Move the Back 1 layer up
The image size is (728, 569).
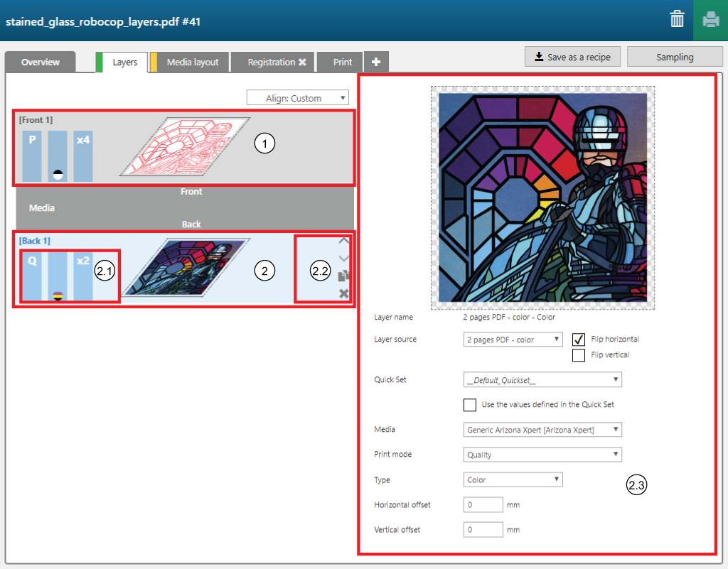343,241
